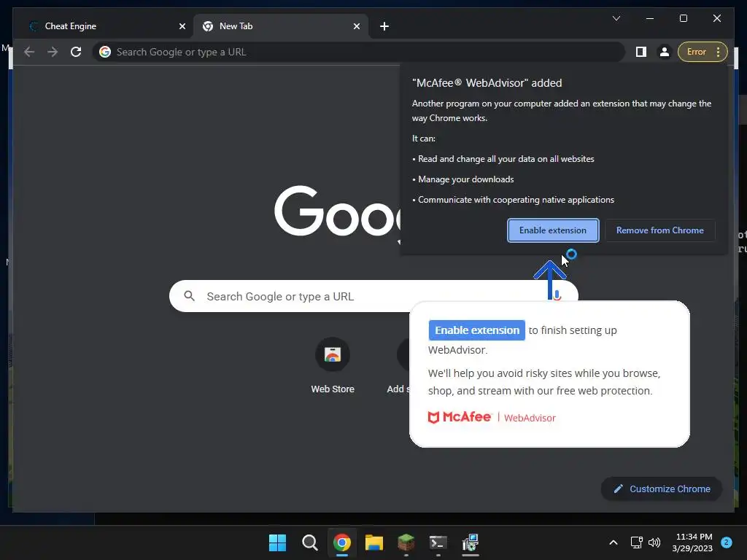This screenshot has height=560, width=747.
Task: Click Remove from Chrome button
Action: point(659,230)
